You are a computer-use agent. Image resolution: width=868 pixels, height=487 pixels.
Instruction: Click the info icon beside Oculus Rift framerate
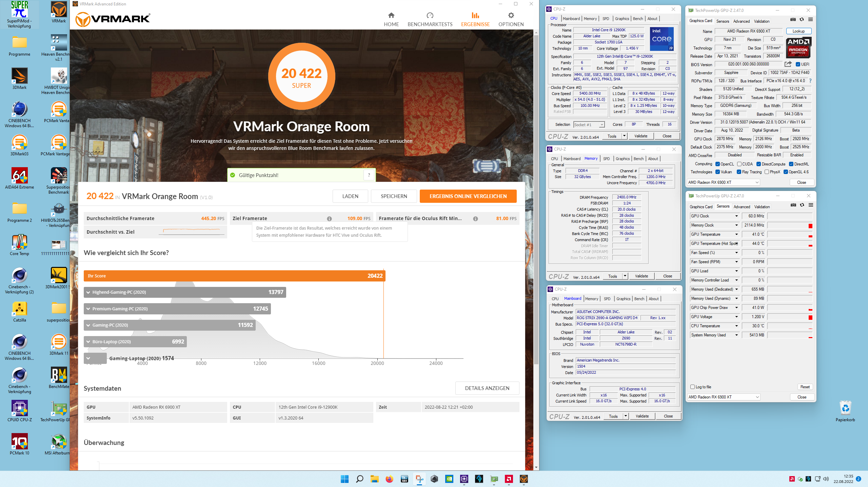click(x=475, y=219)
